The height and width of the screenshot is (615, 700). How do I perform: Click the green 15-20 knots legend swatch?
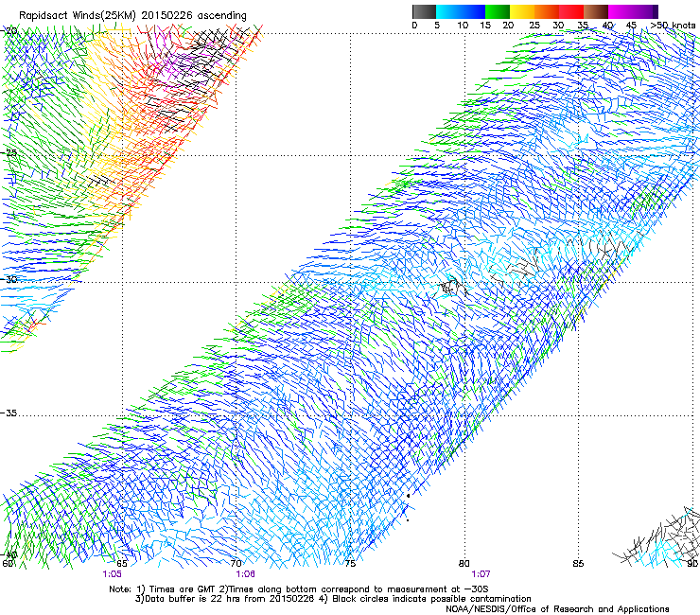click(498, 11)
